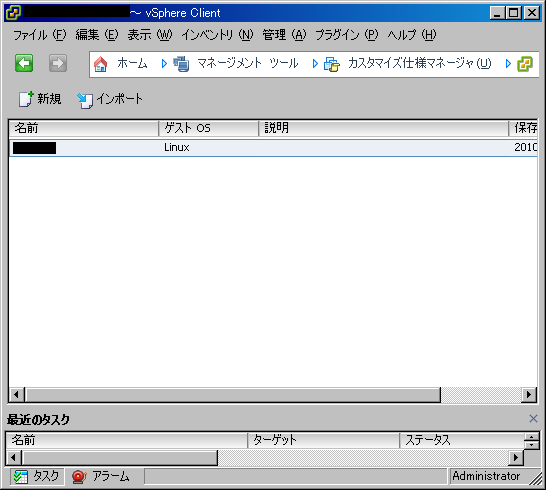
Task: Click down arrow of recent tasks vertical scrollbar
Action: click(x=532, y=445)
